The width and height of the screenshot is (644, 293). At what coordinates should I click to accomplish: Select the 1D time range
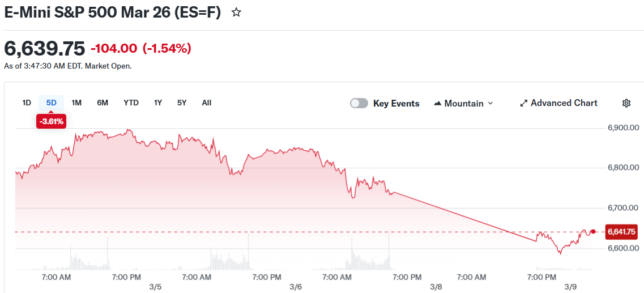pos(27,103)
